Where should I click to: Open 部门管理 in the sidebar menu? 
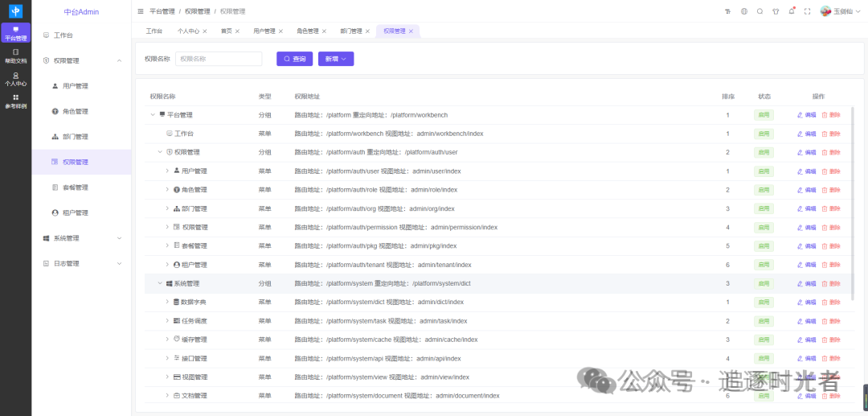pos(82,137)
